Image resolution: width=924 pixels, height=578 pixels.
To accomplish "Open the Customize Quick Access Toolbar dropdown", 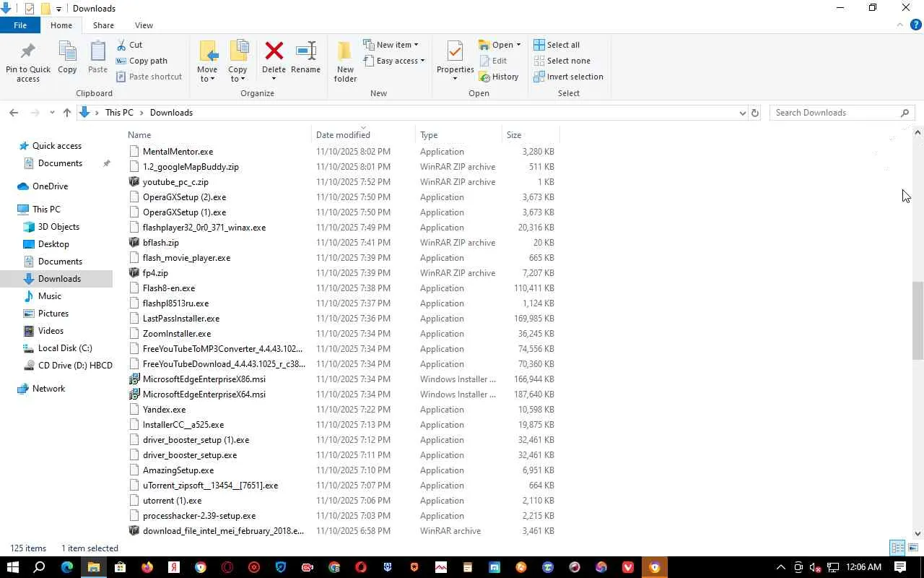I will click(58, 9).
